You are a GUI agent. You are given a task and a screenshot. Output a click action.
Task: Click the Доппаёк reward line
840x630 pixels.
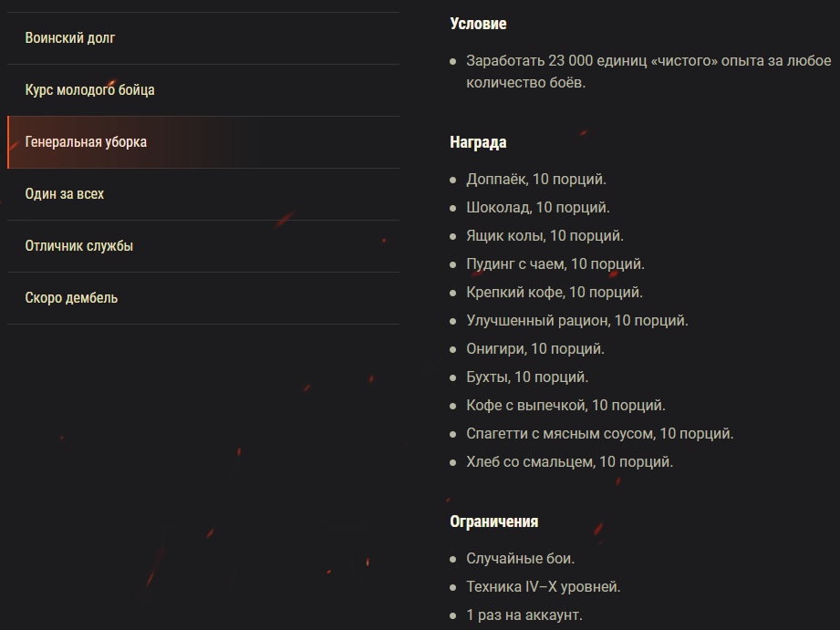pyautogui.click(x=535, y=180)
